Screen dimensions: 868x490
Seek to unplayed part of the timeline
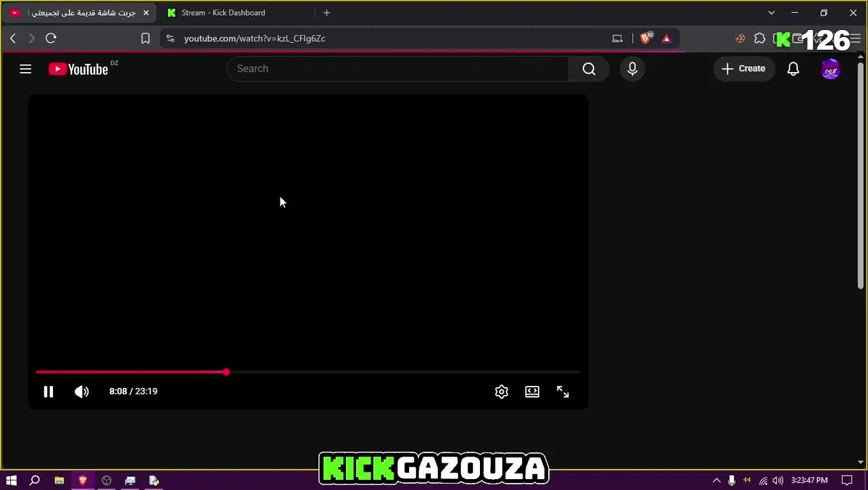405,372
